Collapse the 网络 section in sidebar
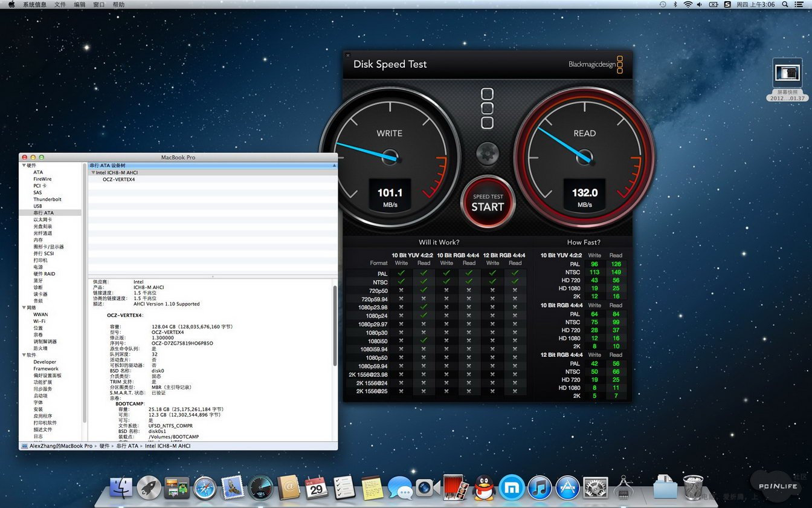This screenshot has height=508, width=812. click(24, 307)
